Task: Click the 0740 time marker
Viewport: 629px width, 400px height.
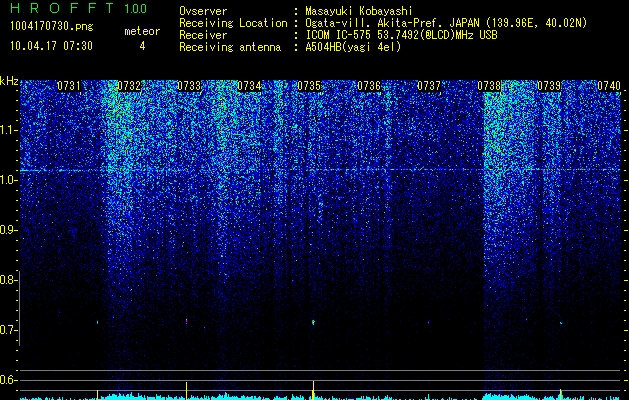Action: pyautogui.click(x=609, y=86)
